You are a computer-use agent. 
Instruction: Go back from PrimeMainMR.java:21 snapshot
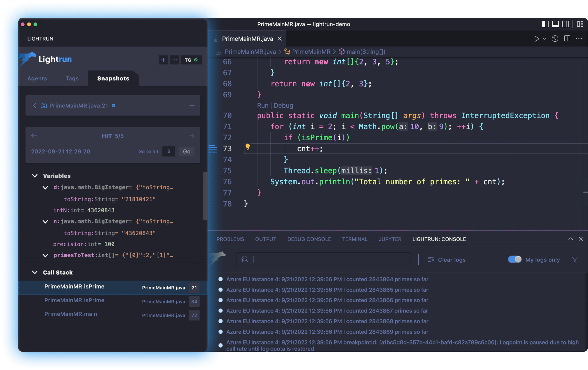35,105
